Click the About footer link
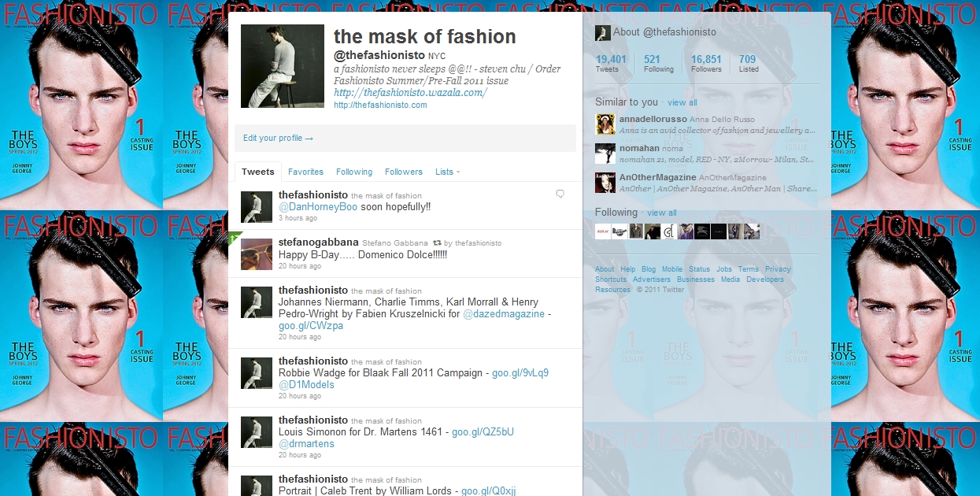Screen dimensions: 980x496 605,269
